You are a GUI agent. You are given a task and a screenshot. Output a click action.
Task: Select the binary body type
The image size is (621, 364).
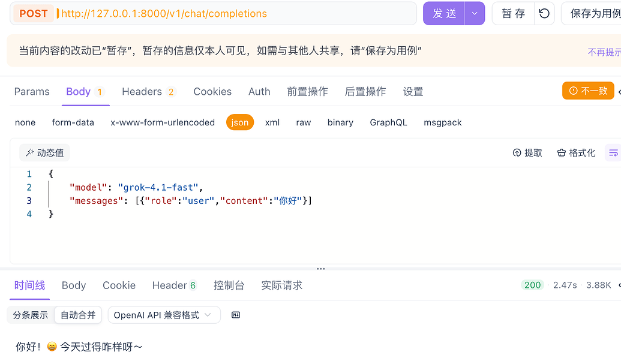340,123
